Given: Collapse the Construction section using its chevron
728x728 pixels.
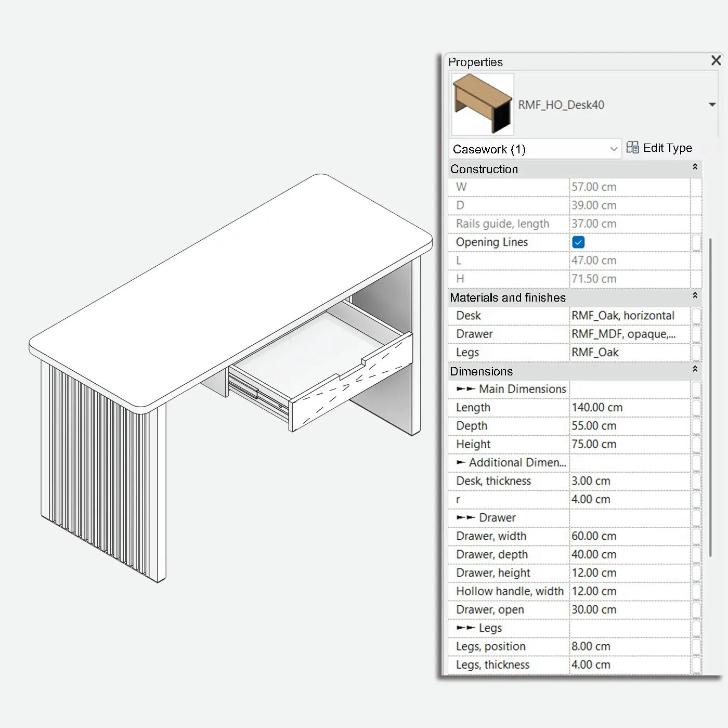Looking at the screenshot, I should click(695, 167).
